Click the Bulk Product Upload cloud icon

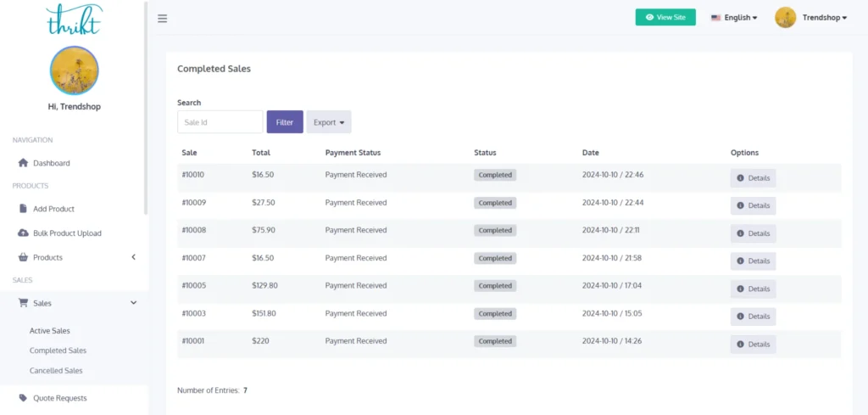(x=23, y=233)
